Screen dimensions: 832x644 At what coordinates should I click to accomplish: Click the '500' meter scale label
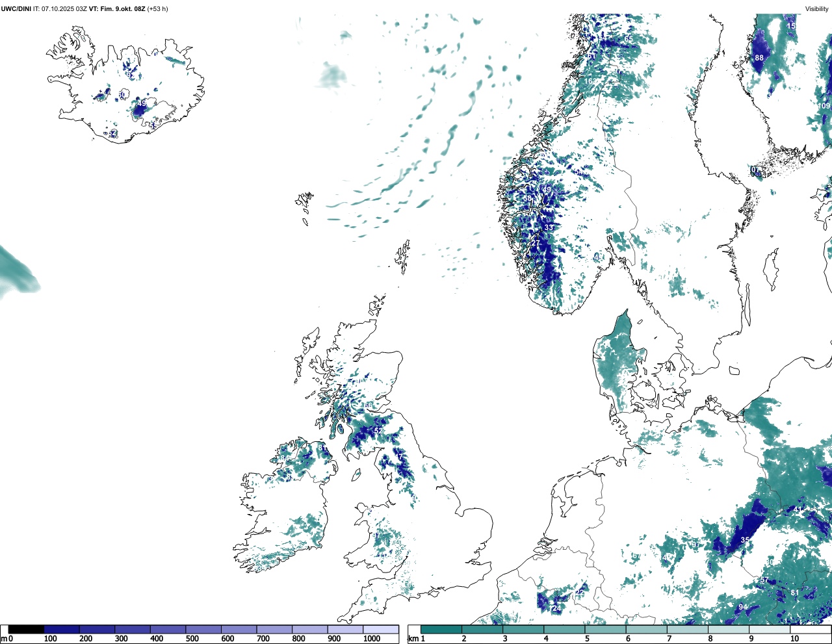pos(192,639)
